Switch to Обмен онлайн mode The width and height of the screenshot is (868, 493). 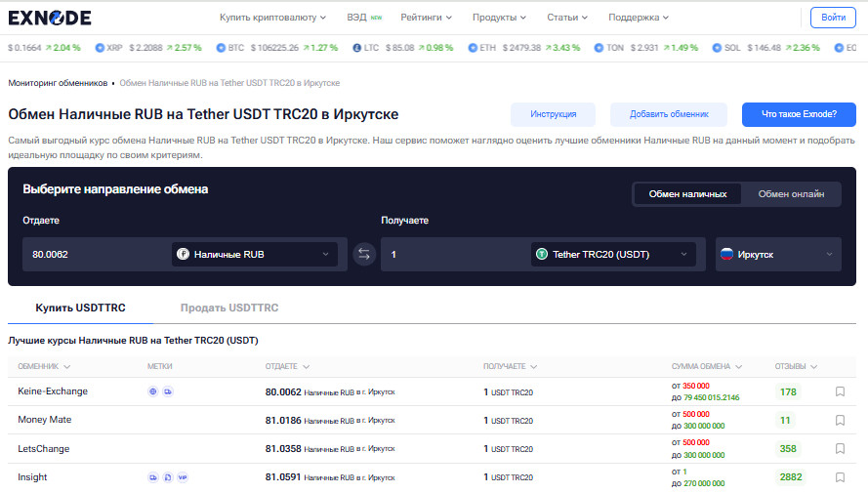pos(791,194)
